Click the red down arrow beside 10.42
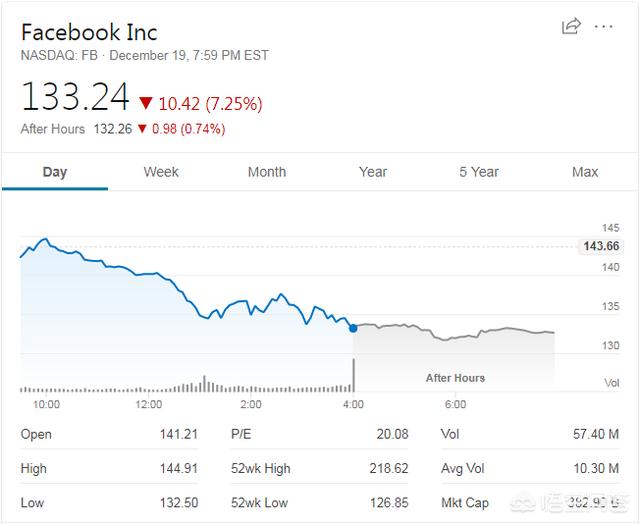This screenshot has height=524, width=640. coord(146,102)
